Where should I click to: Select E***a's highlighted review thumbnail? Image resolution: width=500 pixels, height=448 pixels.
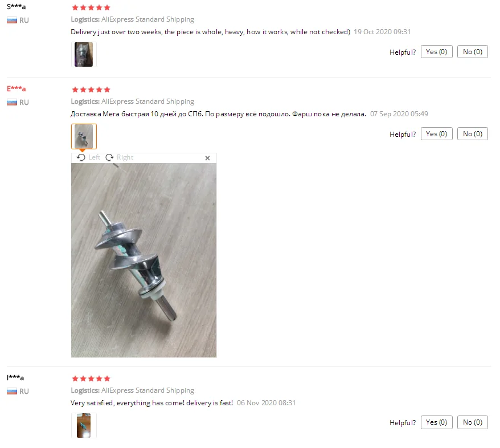coord(84,137)
